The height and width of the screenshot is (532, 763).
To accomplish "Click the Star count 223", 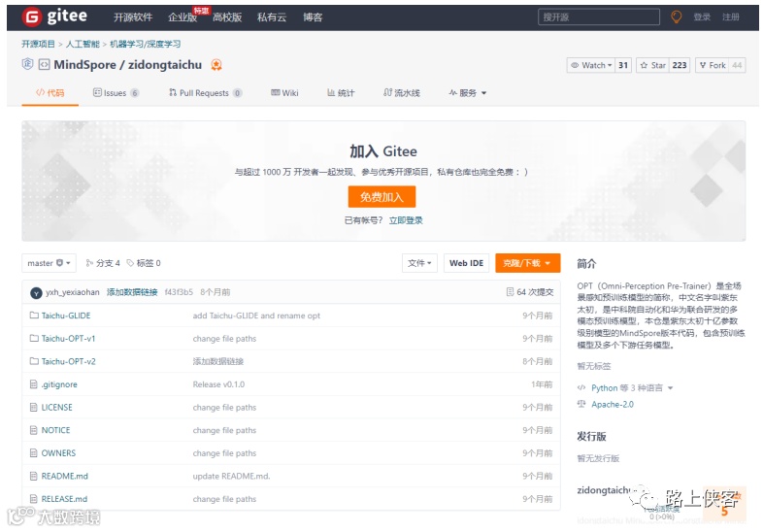I will [x=680, y=65].
